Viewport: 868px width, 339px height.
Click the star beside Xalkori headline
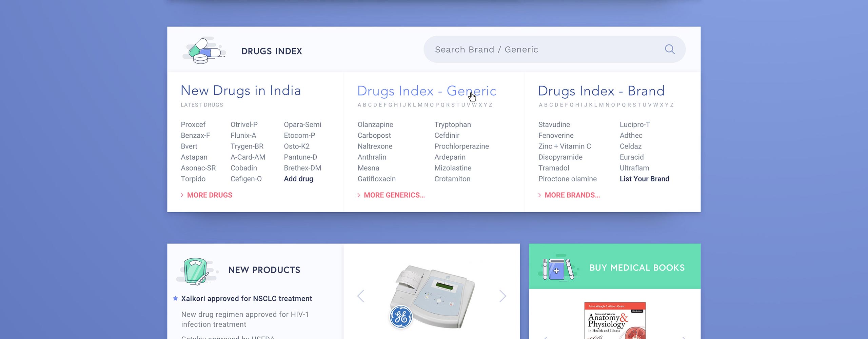175,298
